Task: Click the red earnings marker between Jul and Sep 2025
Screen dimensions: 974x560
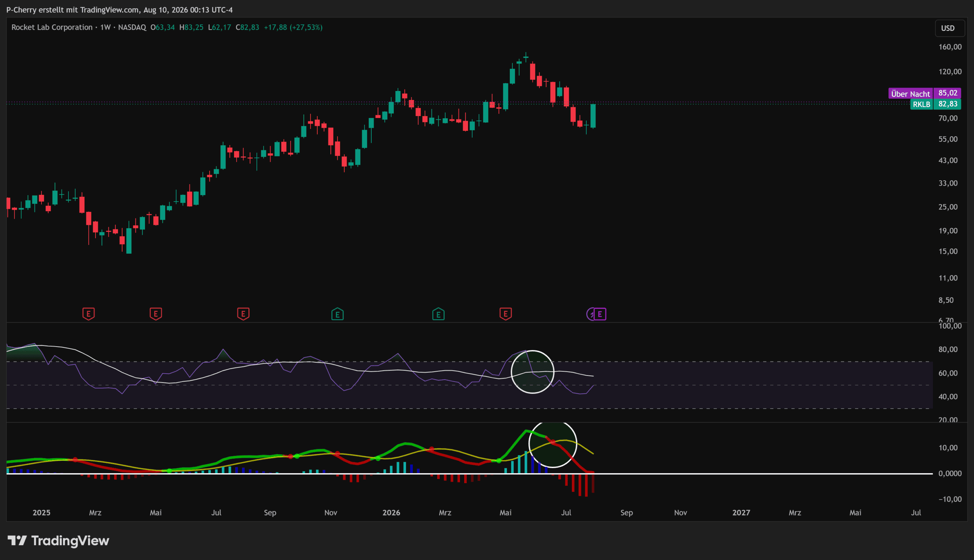Action: [243, 314]
